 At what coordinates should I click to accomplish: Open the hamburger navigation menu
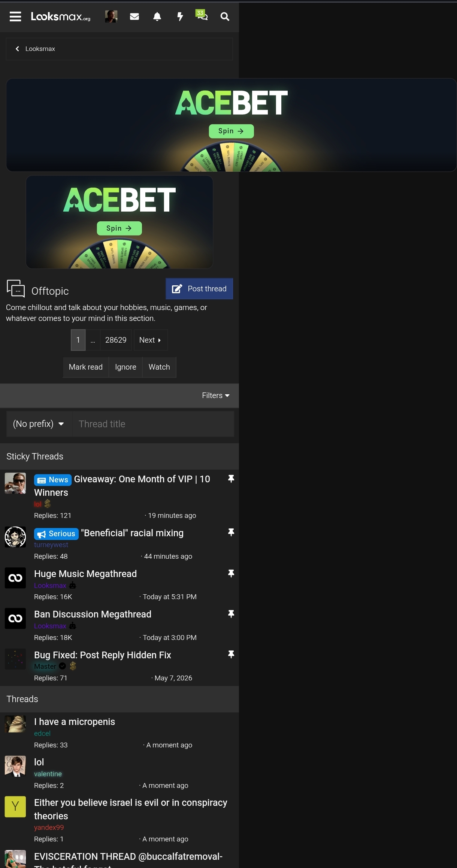15,16
